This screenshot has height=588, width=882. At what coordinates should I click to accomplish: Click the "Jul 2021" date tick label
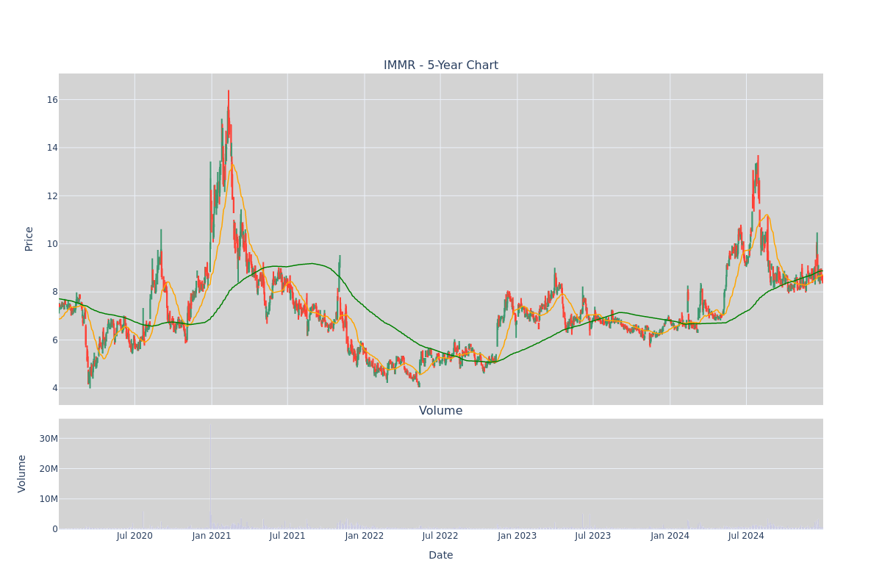pos(287,536)
